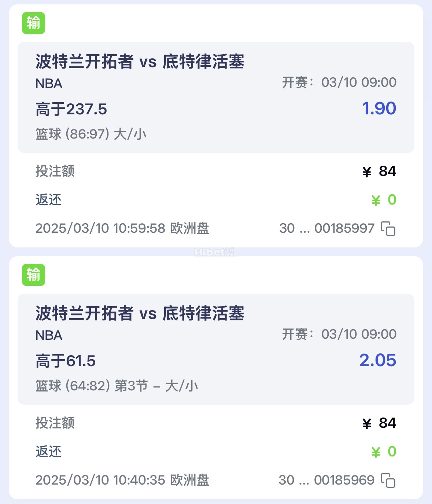This screenshot has height=504, width=432.
Task: Open first 波特兰开拓者 vs 底特律活塞 match title
Action: pyautogui.click(x=140, y=62)
